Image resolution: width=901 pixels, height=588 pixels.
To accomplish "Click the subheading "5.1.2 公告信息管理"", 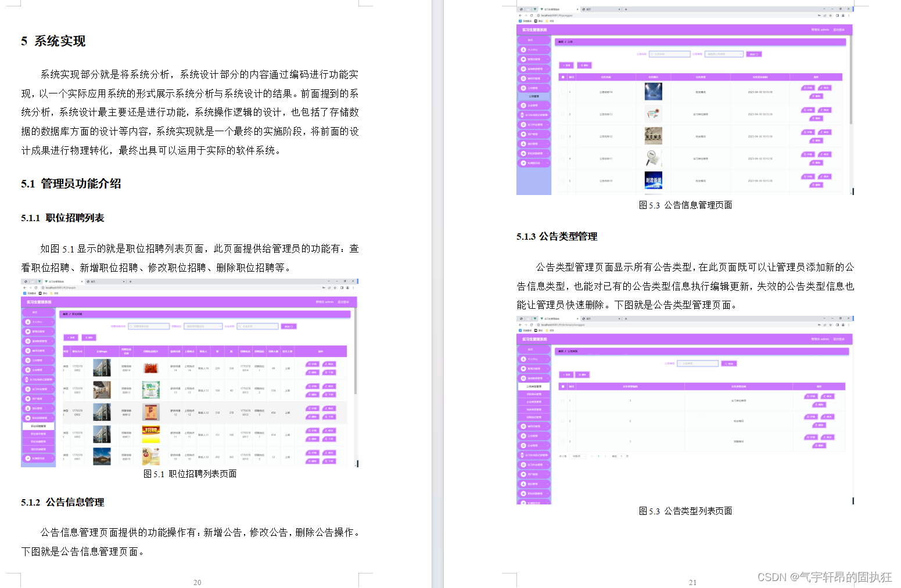I will pyautogui.click(x=62, y=502).
